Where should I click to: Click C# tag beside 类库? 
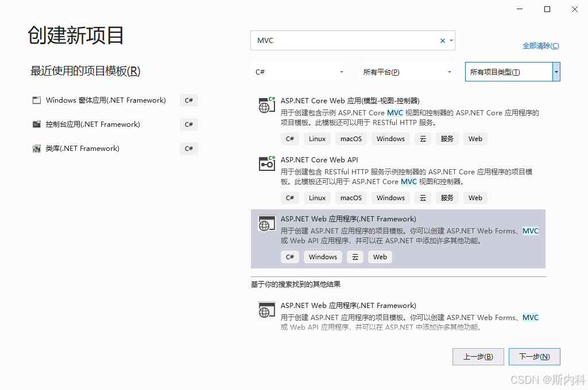[188, 149]
